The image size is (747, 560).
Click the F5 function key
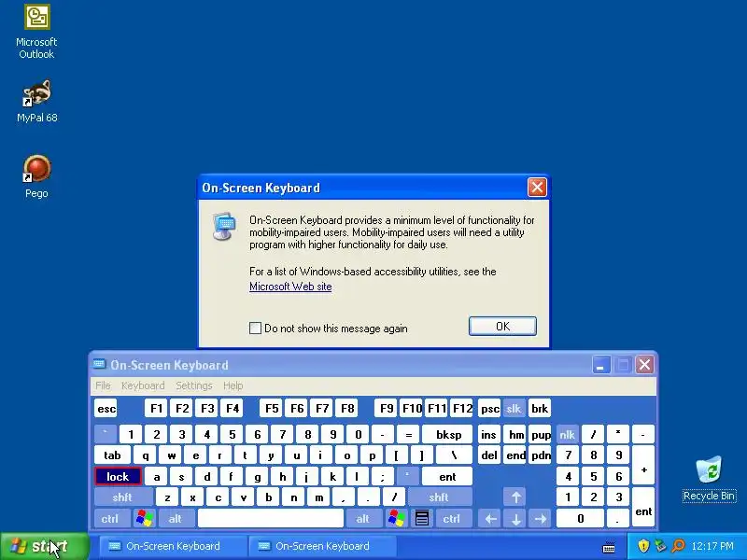[x=272, y=408]
